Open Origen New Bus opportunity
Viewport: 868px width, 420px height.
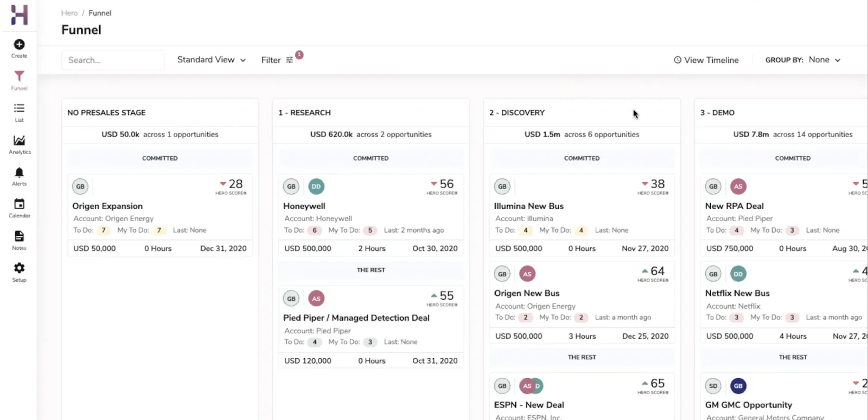tap(527, 293)
